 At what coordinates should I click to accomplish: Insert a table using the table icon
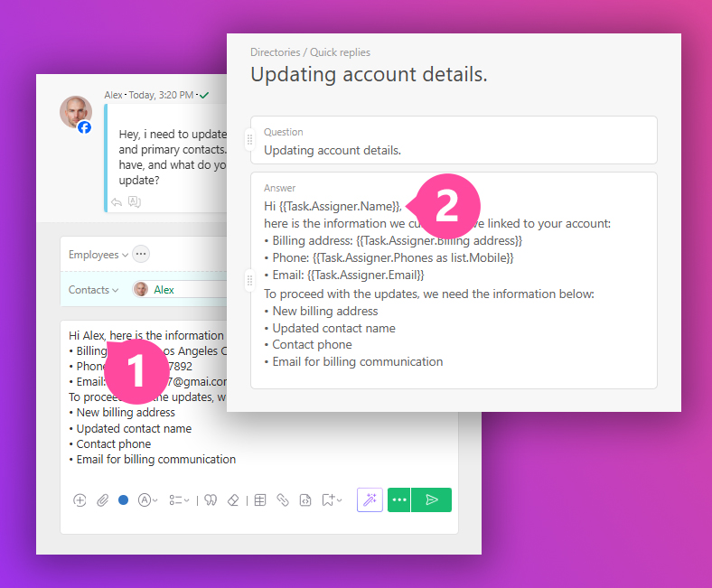260,499
